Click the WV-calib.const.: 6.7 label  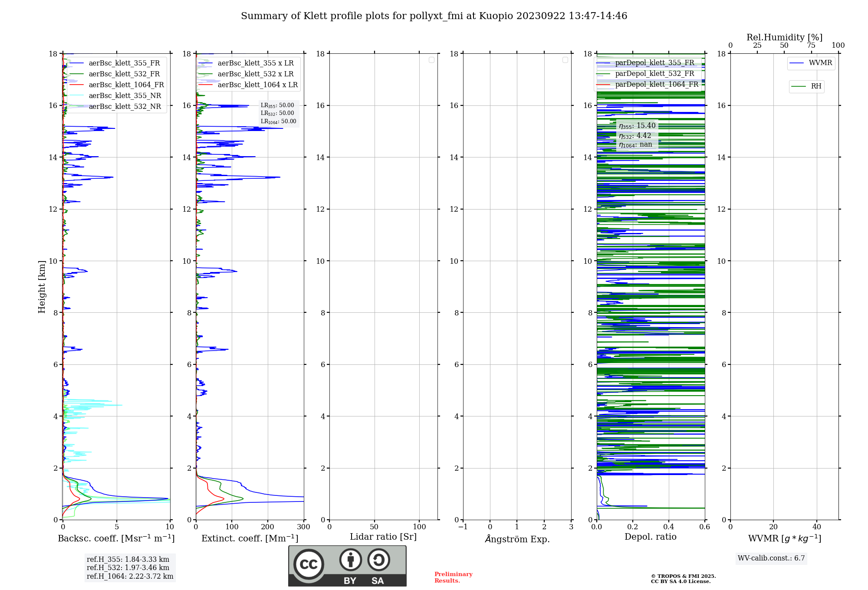[771, 558]
